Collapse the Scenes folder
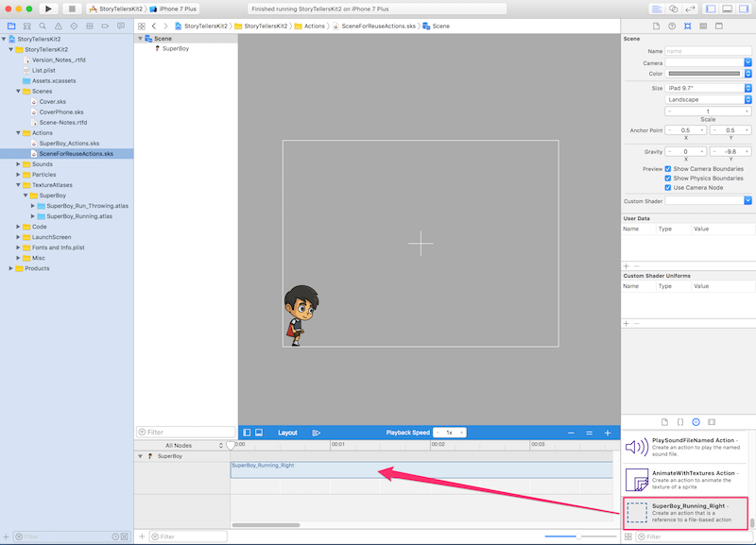Viewport: 756px width, 545px height. [x=18, y=91]
